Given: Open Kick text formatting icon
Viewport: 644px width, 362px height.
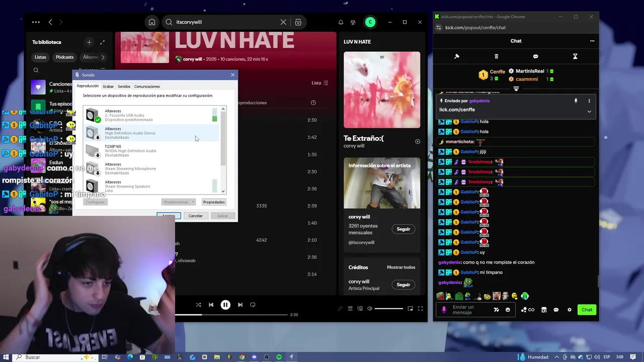Looking at the screenshot, I should coord(497,310).
